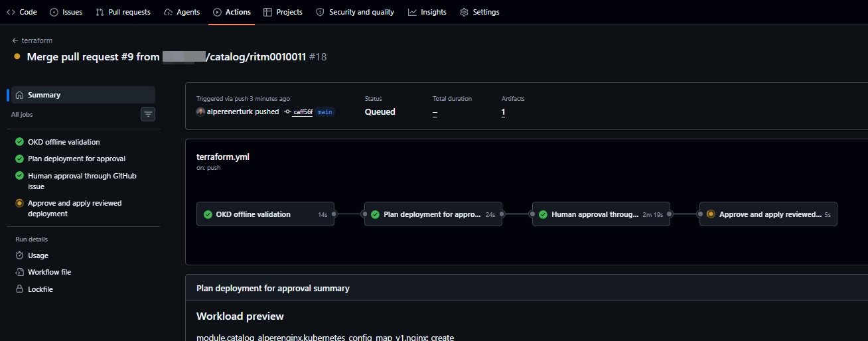This screenshot has width=868, height=341.
Task: Open the Insights tab
Action: (x=427, y=12)
